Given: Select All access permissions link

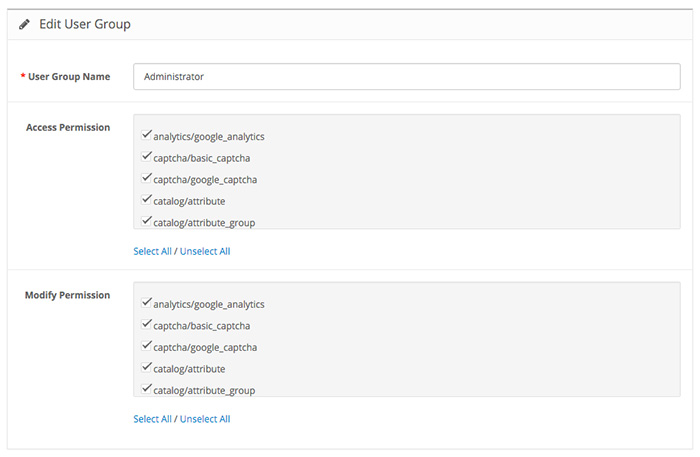Looking at the screenshot, I should pyautogui.click(x=152, y=251).
